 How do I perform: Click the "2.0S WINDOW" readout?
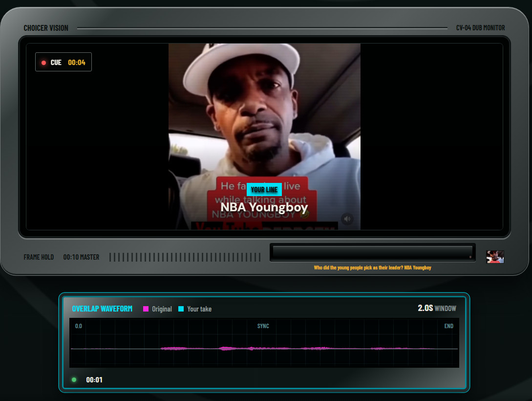click(437, 308)
